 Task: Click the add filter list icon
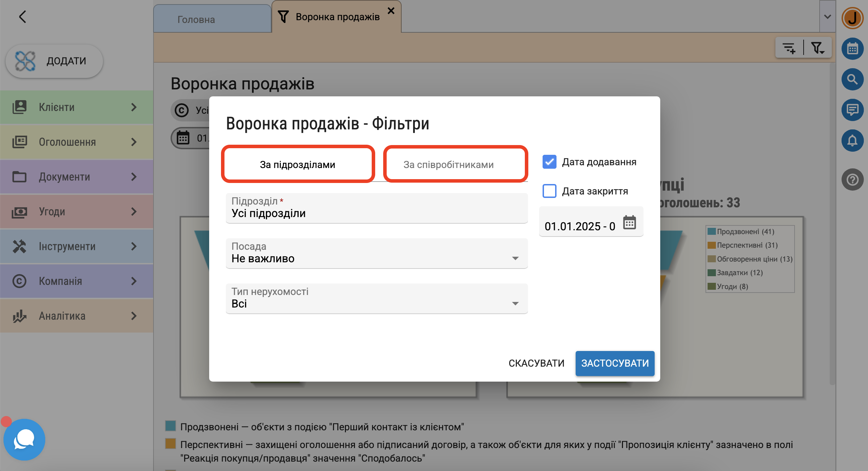tap(789, 48)
